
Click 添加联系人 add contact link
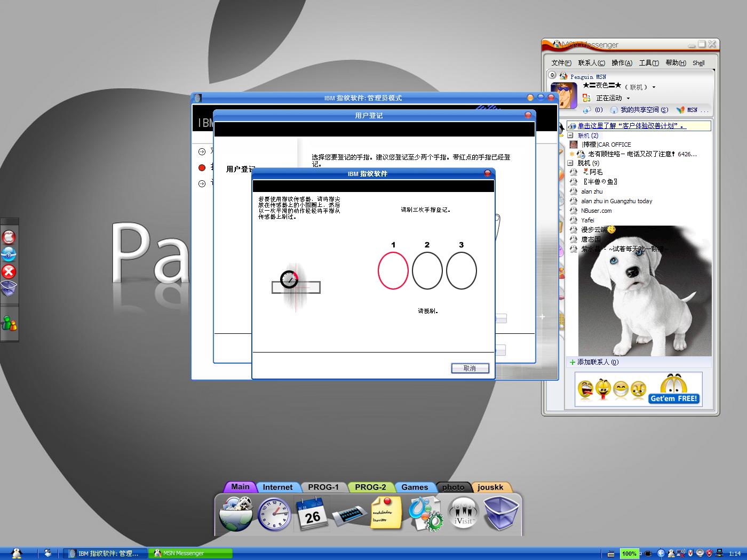594,362
